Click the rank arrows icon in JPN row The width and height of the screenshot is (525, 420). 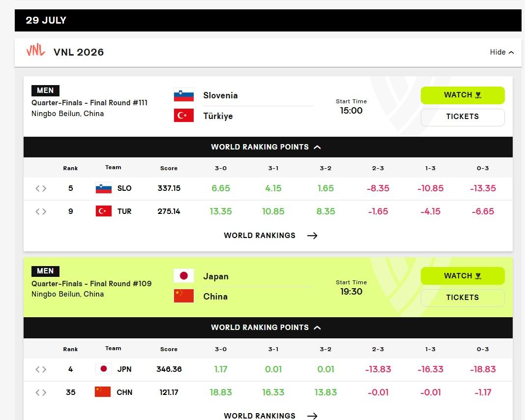click(x=41, y=369)
